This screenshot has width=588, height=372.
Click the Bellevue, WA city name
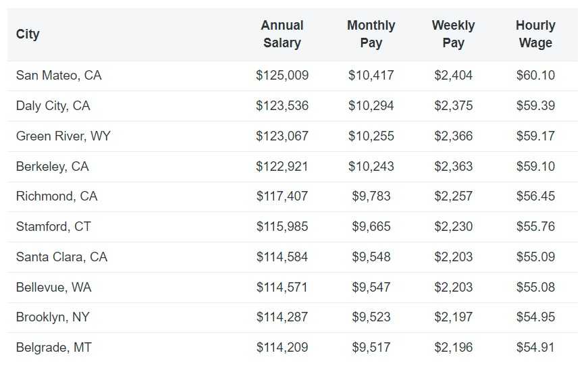(x=53, y=288)
